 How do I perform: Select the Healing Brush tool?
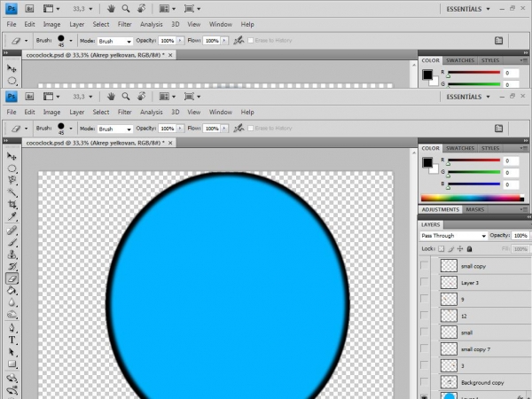click(12, 231)
